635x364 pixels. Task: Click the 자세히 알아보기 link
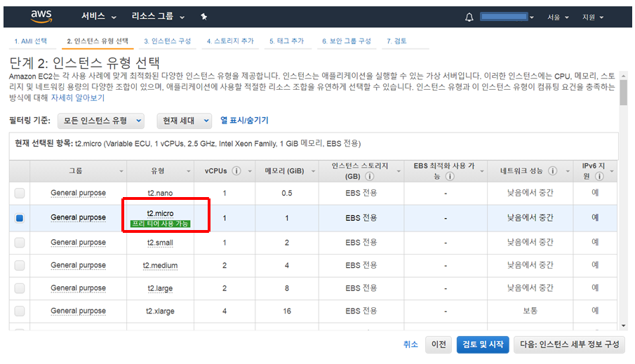pos(78,97)
